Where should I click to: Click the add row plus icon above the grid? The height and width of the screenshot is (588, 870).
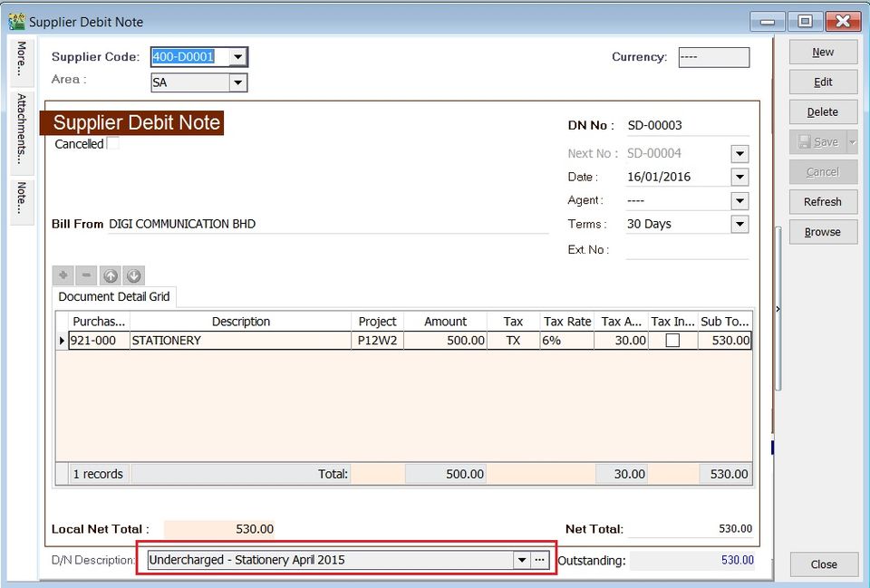point(63,275)
